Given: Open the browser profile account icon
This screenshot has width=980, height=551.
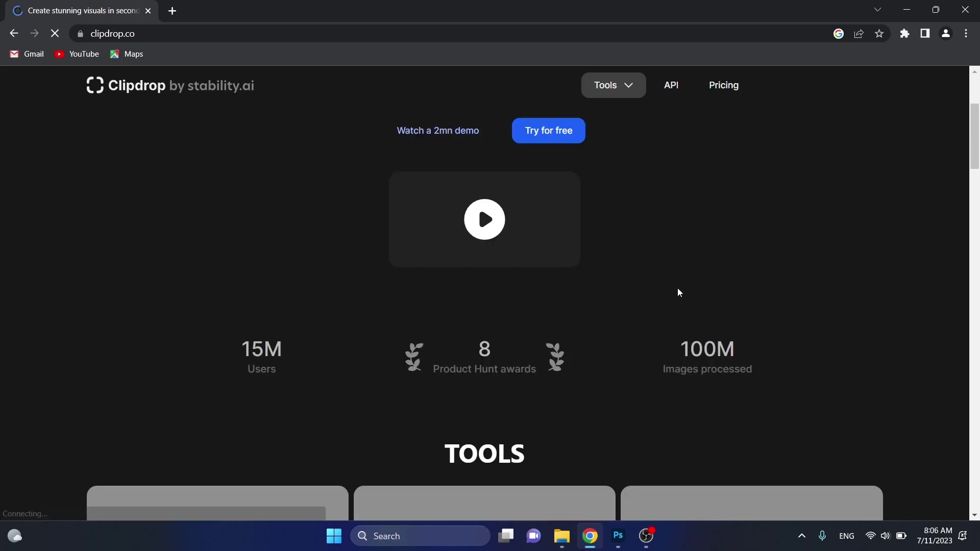Looking at the screenshot, I should click(946, 33).
